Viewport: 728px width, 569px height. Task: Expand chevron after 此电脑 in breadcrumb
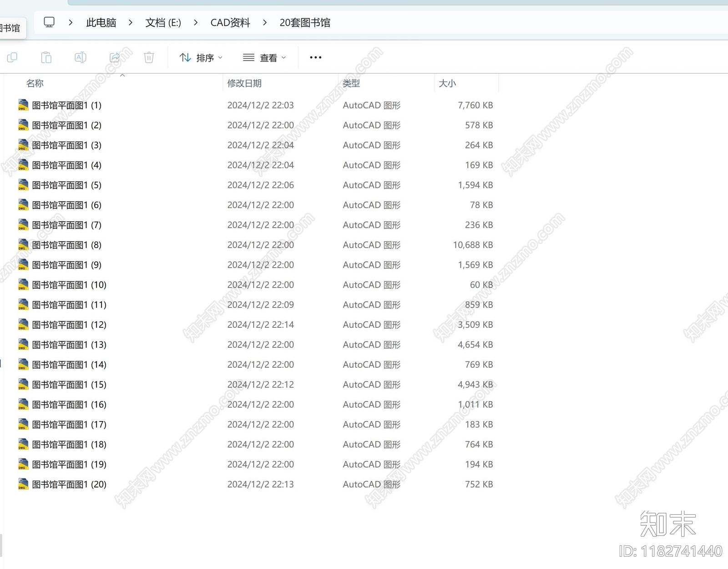coord(131,22)
